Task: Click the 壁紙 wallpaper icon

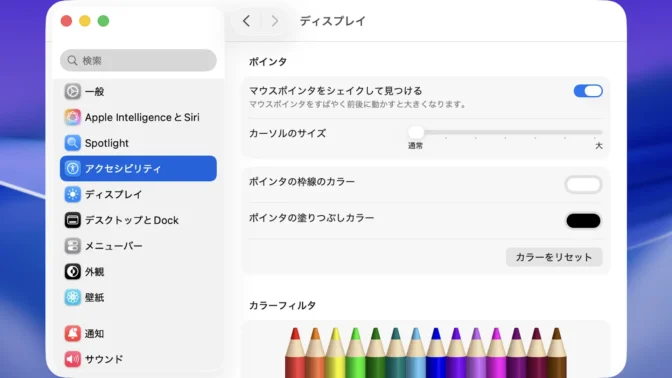Action: (x=72, y=297)
